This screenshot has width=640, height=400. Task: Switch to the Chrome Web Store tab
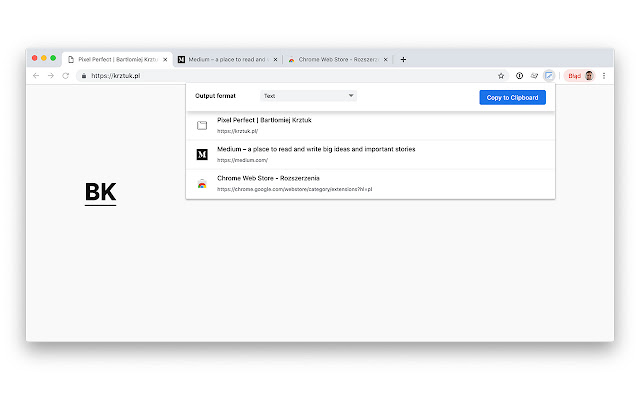(335, 59)
